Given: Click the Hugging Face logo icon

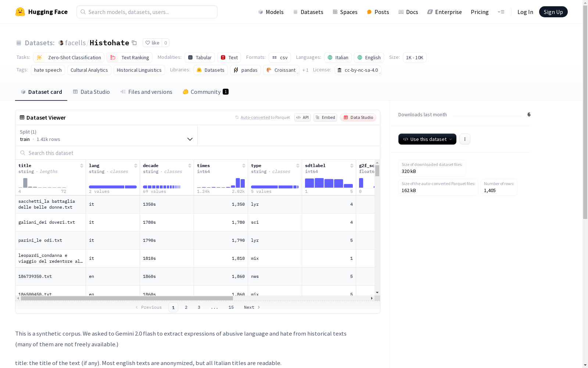Looking at the screenshot, I should click(20, 12).
